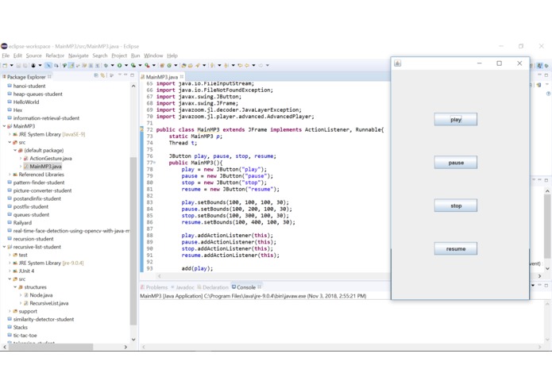Minimize the Package Explorer panel
Screen dimensions: 552x392
[125, 75]
